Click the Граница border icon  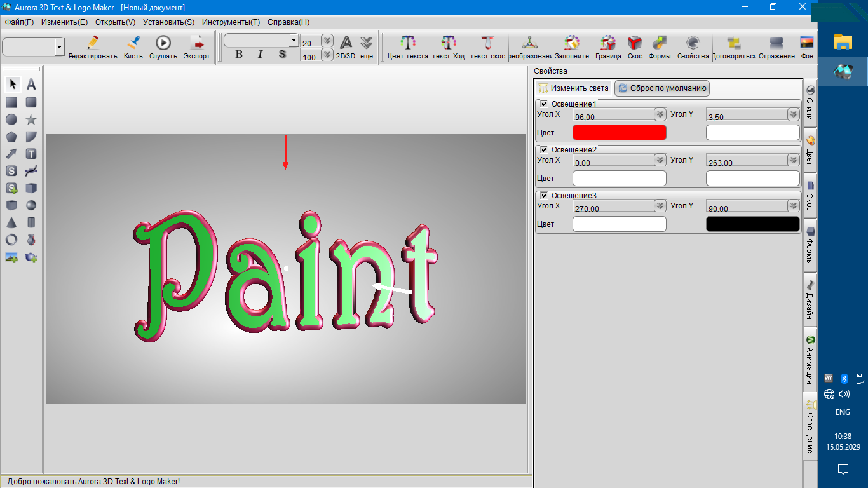click(608, 43)
